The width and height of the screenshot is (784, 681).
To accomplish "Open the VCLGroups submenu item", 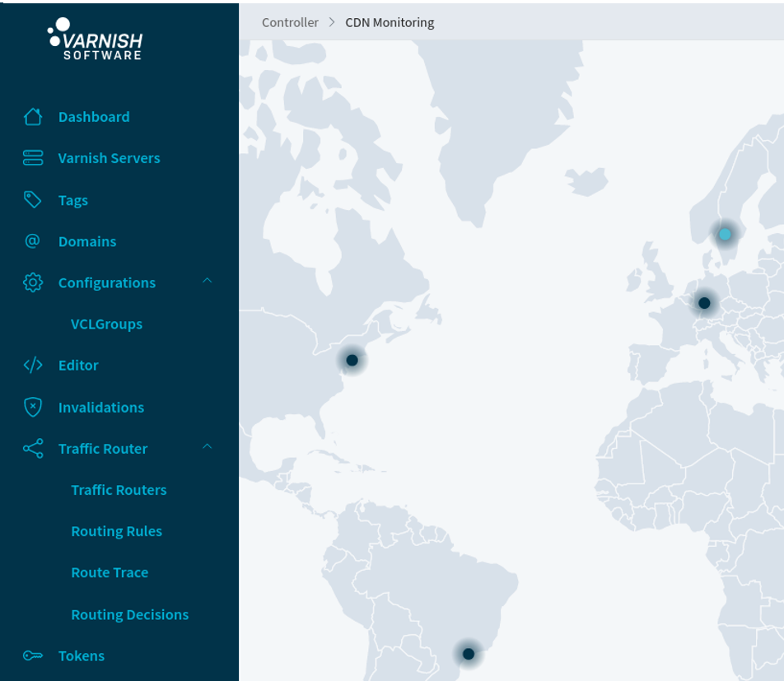I will click(x=106, y=324).
